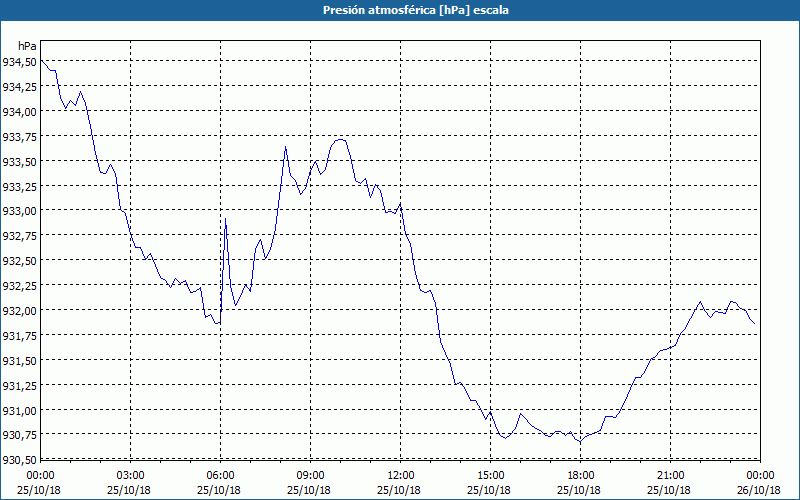Select the 931,50 y-axis value
This screenshot has height=500, width=800.
point(19,361)
